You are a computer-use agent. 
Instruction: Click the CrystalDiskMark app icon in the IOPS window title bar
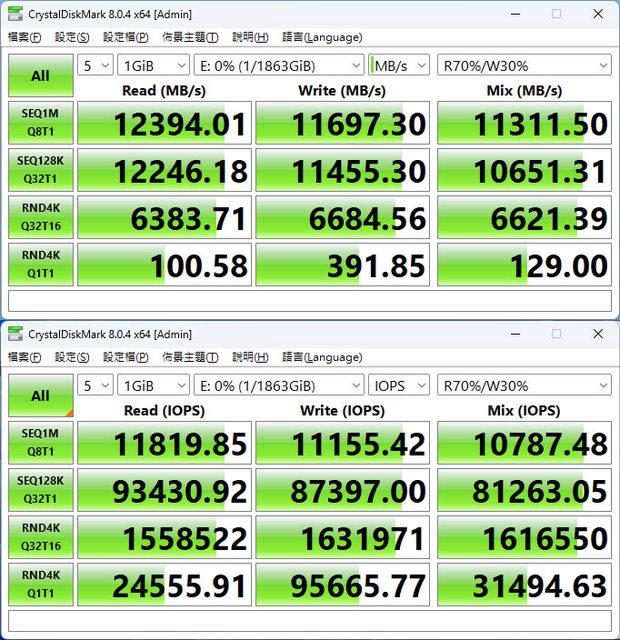click(x=15, y=334)
